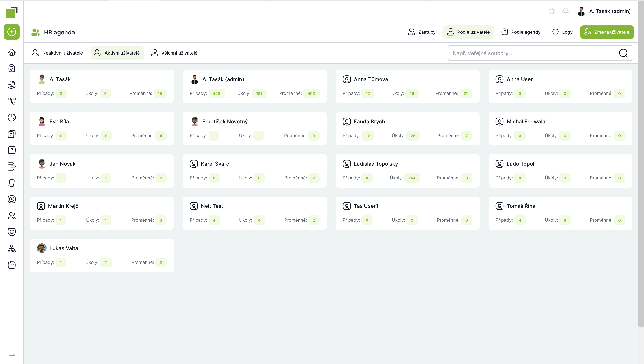Switch to Podle uživatele view
The image size is (644, 364).
point(468,32)
